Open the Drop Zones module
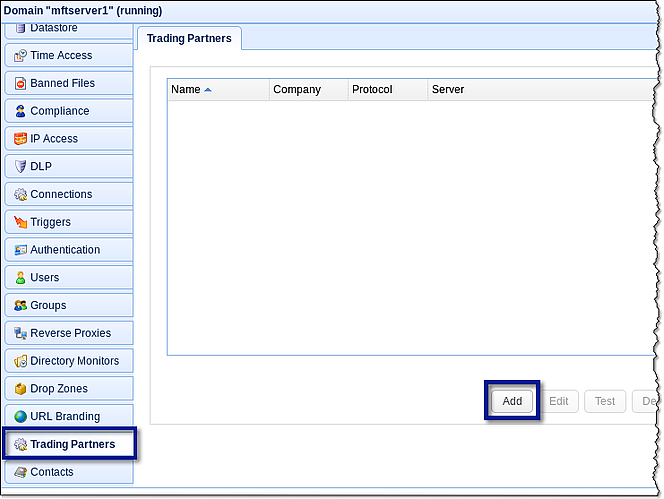This screenshot has width=664, height=499. point(69,389)
